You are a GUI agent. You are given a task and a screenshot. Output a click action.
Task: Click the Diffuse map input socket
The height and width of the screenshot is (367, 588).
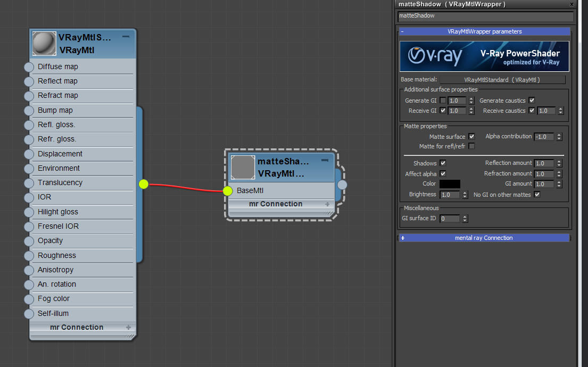pos(29,67)
